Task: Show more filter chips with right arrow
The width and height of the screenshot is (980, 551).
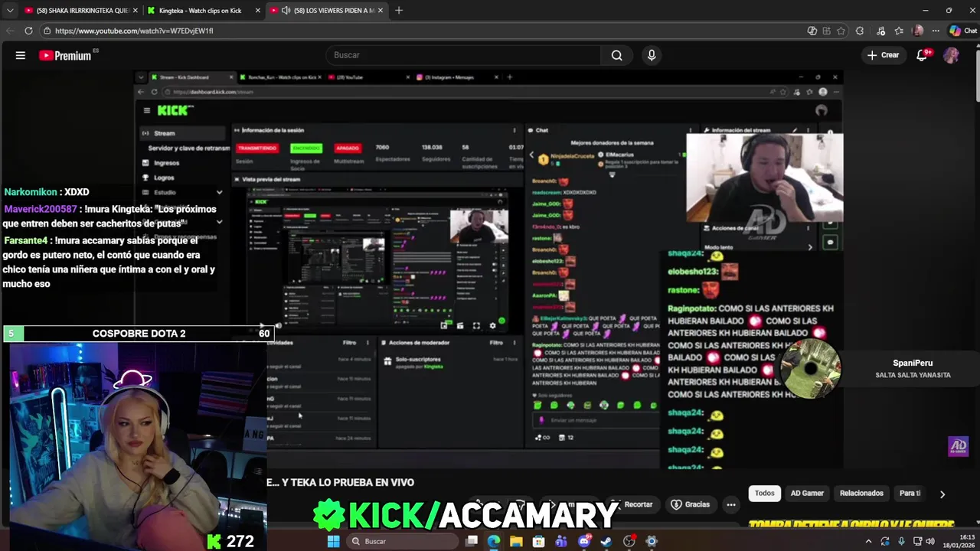Action: (x=942, y=494)
